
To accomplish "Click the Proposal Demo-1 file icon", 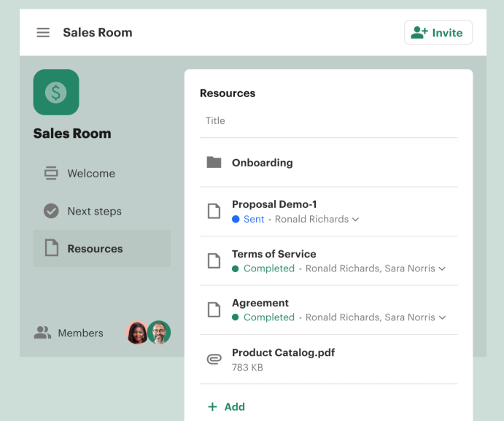I will (x=214, y=212).
